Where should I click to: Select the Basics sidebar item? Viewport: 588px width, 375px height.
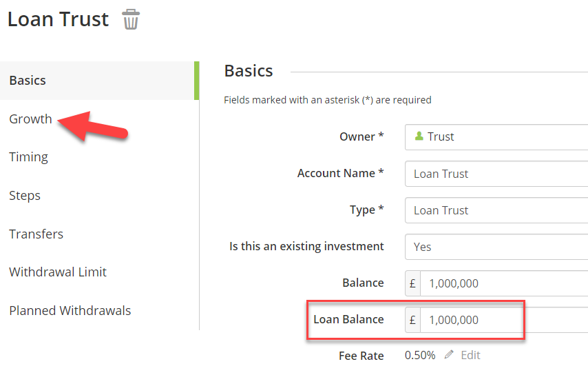tap(99, 81)
